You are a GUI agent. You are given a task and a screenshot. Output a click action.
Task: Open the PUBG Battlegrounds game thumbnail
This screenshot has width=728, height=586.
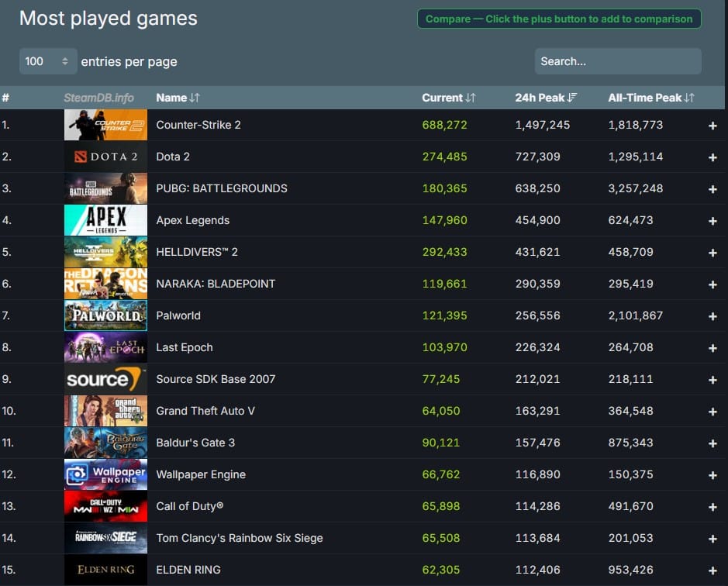click(106, 188)
